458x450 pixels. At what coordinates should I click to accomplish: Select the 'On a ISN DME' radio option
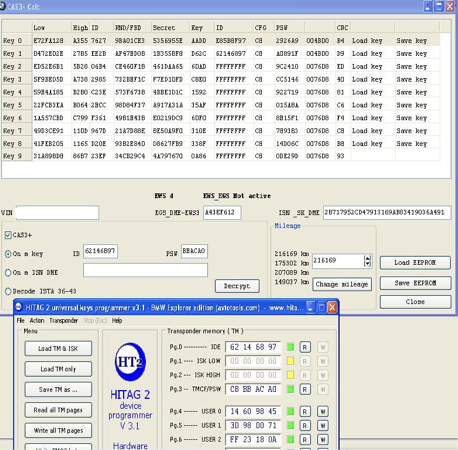(8, 273)
